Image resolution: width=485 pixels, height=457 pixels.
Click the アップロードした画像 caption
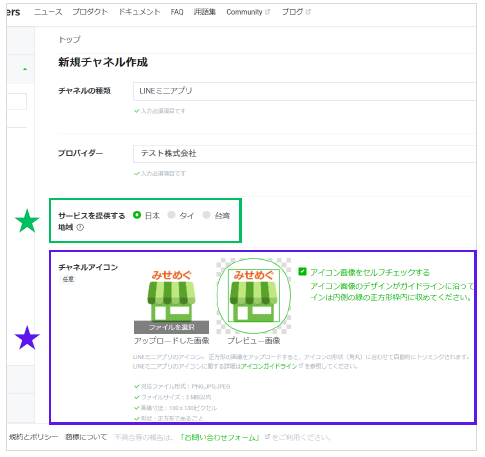(171, 341)
